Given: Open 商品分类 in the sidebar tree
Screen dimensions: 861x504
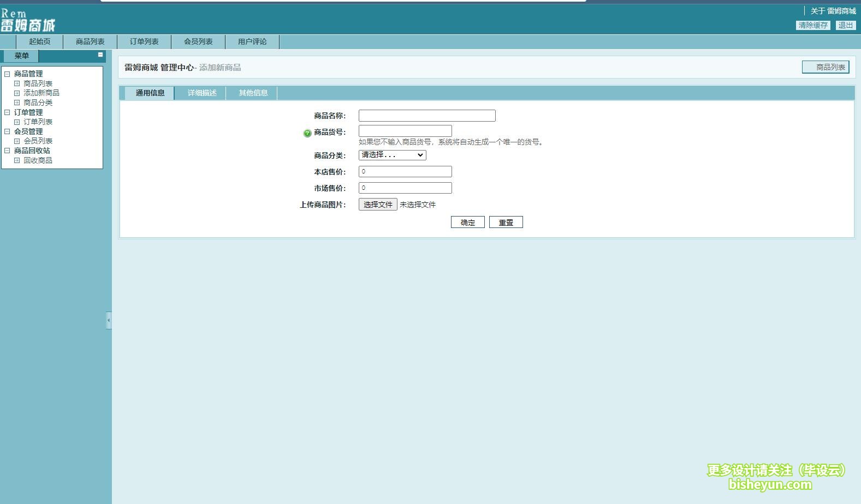Looking at the screenshot, I should (38, 103).
